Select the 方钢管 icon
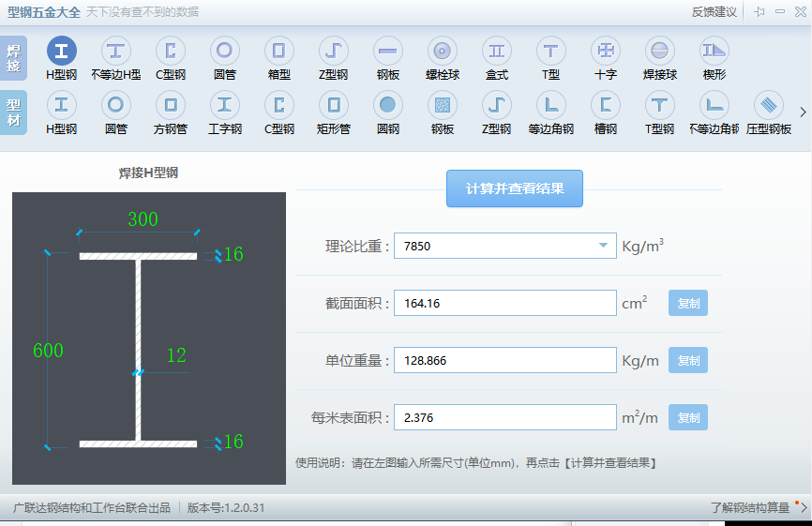Image resolution: width=812 pixels, height=526 pixels. [171, 105]
